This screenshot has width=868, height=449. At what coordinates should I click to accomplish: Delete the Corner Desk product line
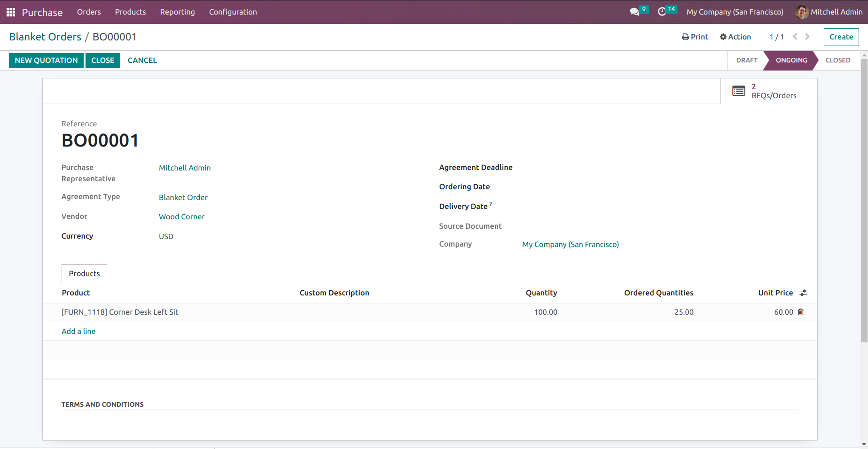pos(801,312)
